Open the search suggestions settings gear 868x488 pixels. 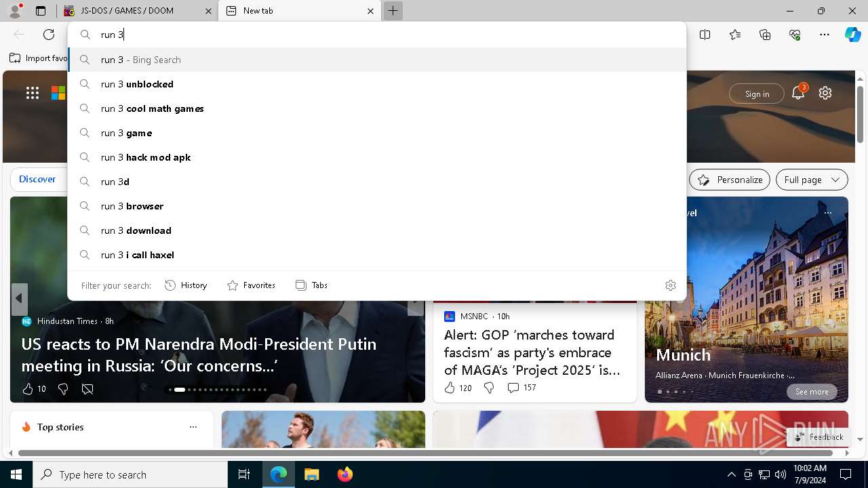pyautogui.click(x=671, y=285)
